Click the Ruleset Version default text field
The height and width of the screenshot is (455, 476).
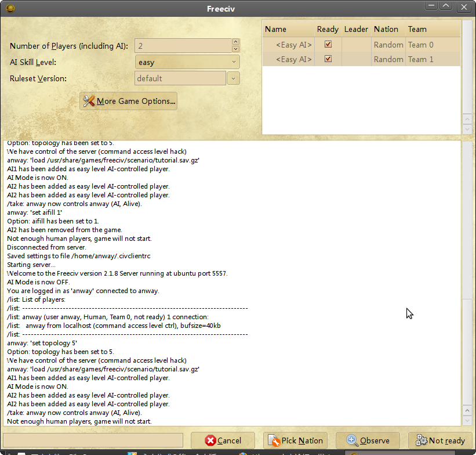click(x=180, y=78)
